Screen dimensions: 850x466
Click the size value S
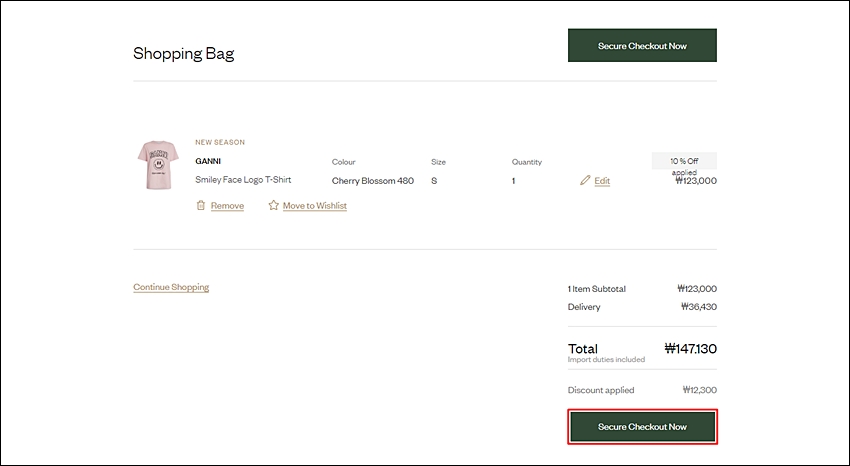[434, 181]
